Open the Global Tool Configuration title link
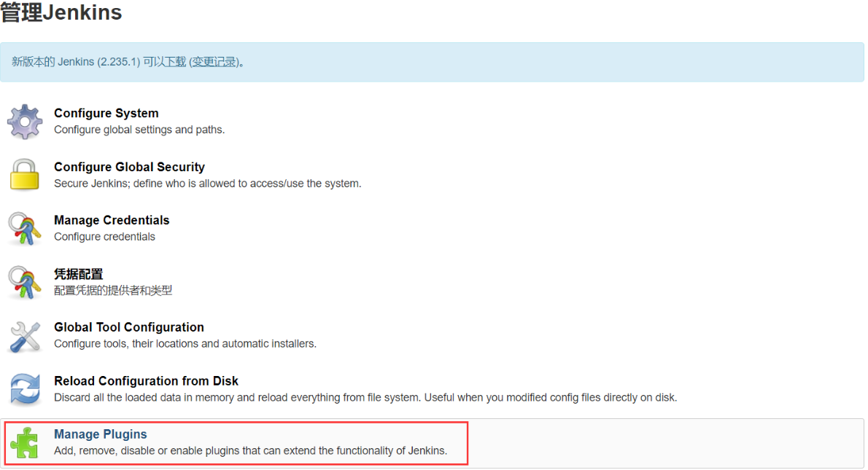The image size is (868, 470). point(128,327)
